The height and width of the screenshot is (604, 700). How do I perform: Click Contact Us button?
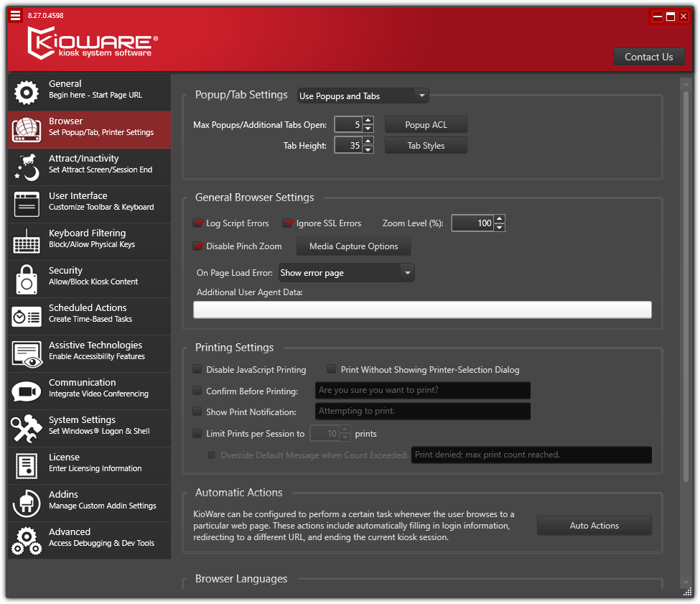coord(648,57)
